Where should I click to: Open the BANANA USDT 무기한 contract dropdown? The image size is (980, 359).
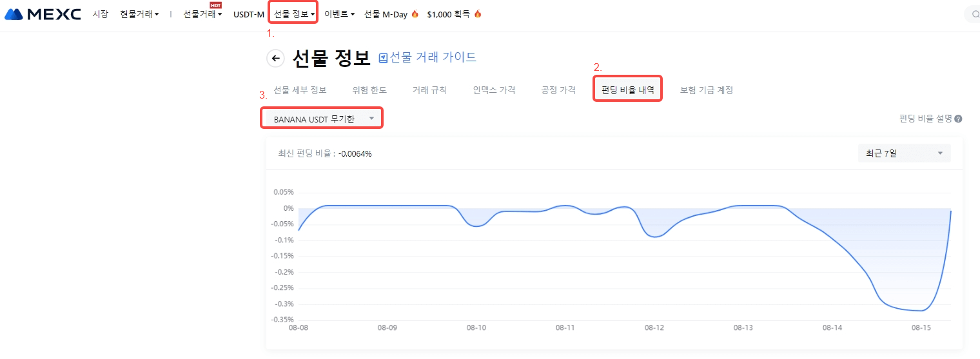click(322, 119)
